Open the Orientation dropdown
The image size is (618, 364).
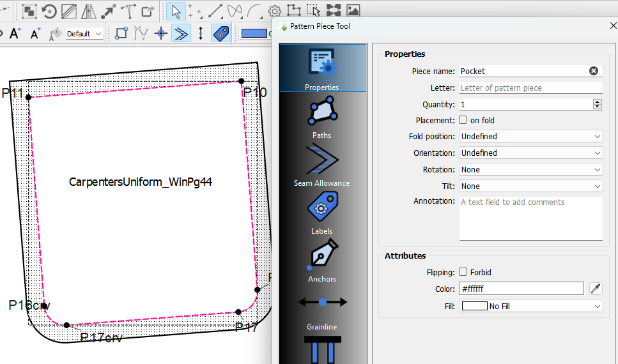coord(530,153)
